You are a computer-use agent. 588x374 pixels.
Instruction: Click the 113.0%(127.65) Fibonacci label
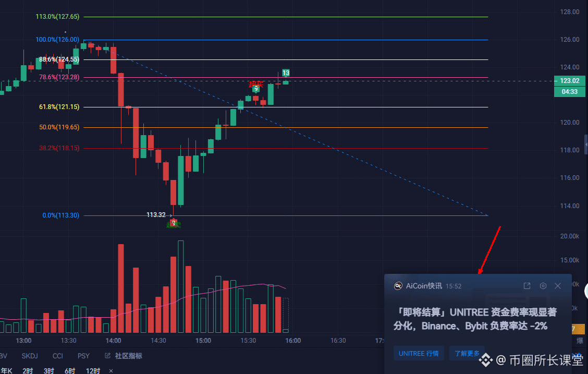[x=57, y=17]
